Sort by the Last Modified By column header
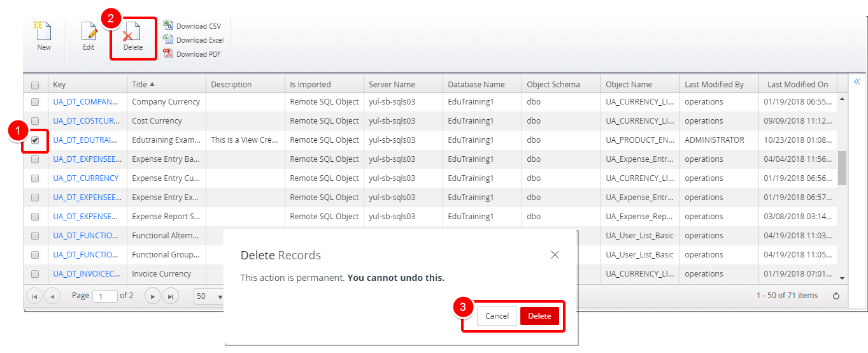868x353 pixels. coord(719,84)
